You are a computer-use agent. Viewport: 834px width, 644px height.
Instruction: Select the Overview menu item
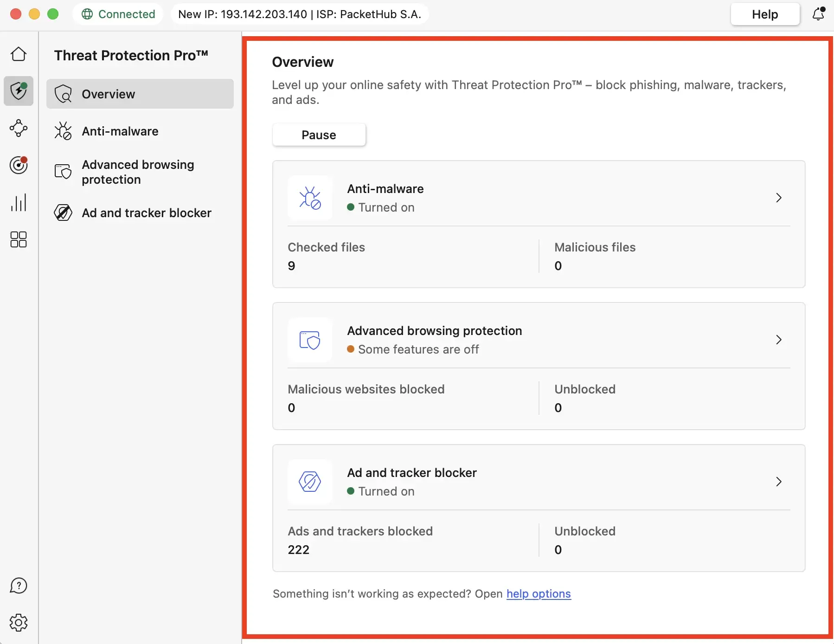click(x=140, y=94)
